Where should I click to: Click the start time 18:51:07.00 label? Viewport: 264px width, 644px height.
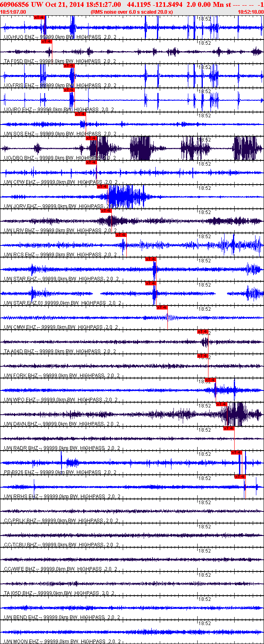13,12
